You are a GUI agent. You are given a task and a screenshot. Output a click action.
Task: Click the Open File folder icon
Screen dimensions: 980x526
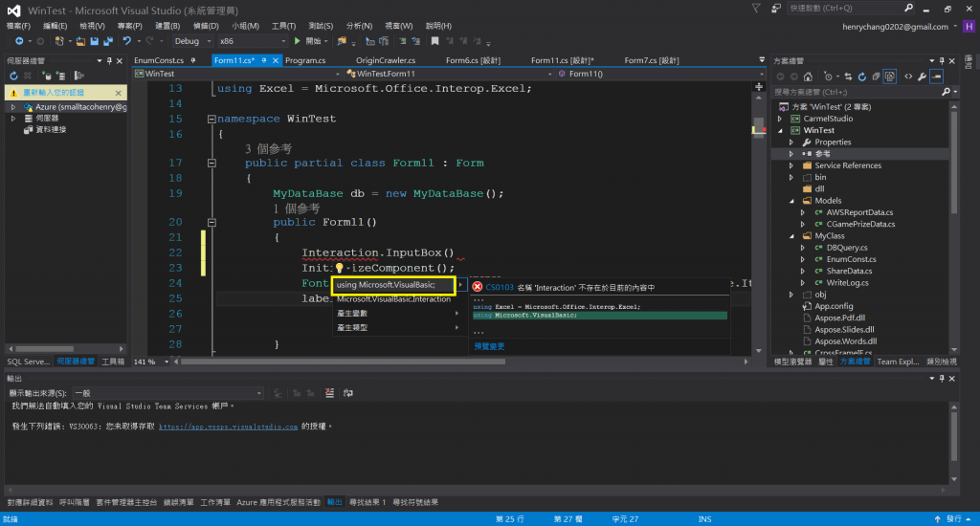80,41
